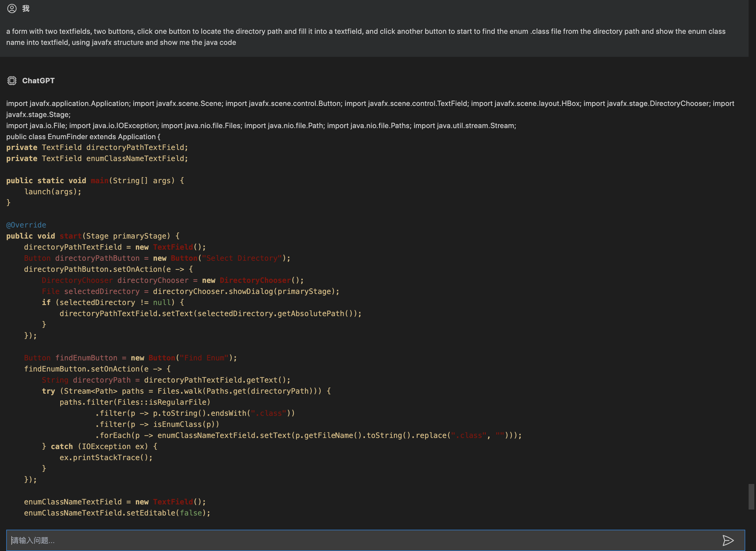Click the ChatGPT logo icon
The image size is (756, 551).
(11, 80)
